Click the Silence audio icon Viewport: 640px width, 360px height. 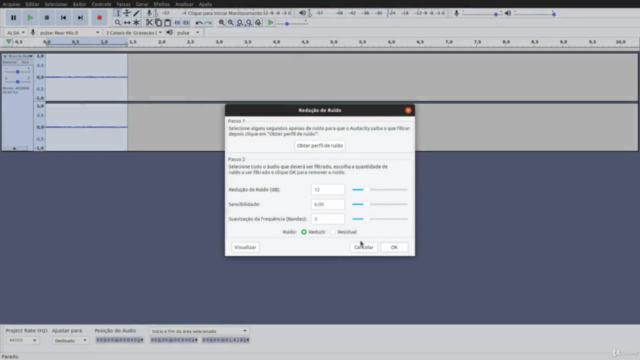tap(186, 22)
